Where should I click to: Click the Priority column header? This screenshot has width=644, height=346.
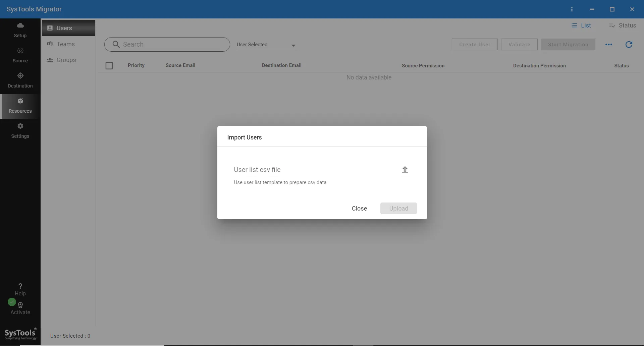136,65
